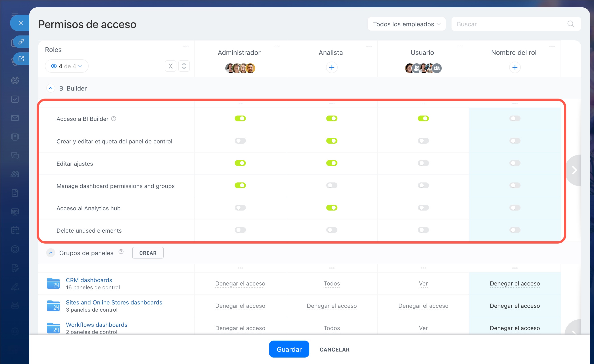Collapse the BI Builder section
The height and width of the screenshot is (364, 594).
click(x=51, y=88)
